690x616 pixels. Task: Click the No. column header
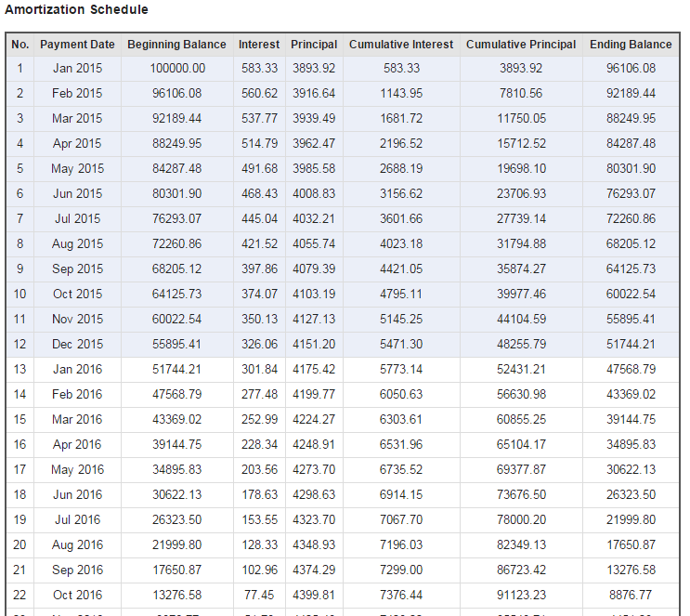click(20, 45)
